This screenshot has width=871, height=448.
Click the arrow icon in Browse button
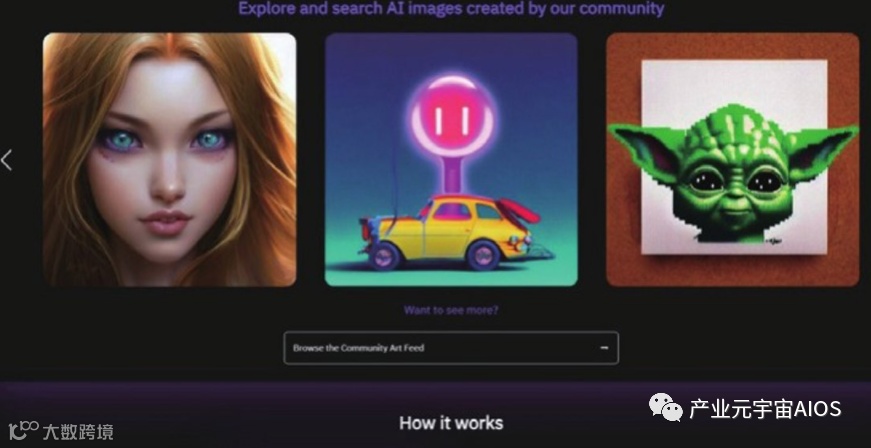click(604, 348)
